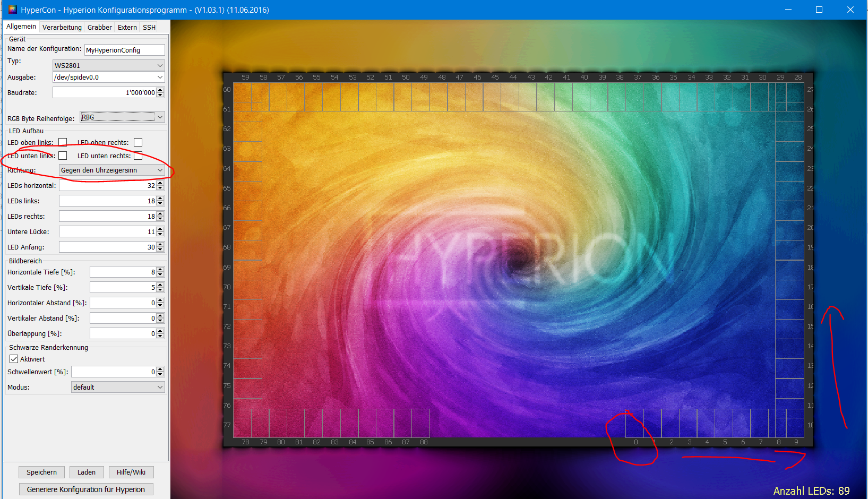Enable the LED oben links checkbox
868x499 pixels.
coord(63,142)
